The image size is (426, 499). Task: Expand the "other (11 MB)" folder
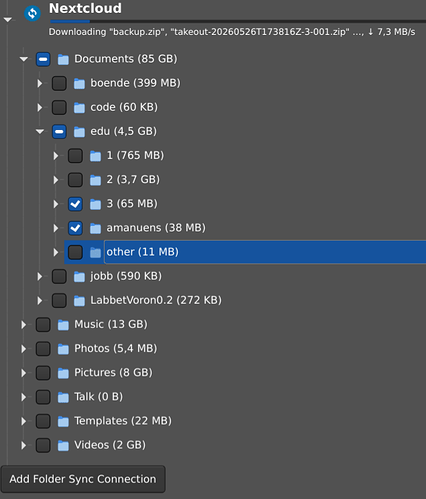click(x=56, y=252)
